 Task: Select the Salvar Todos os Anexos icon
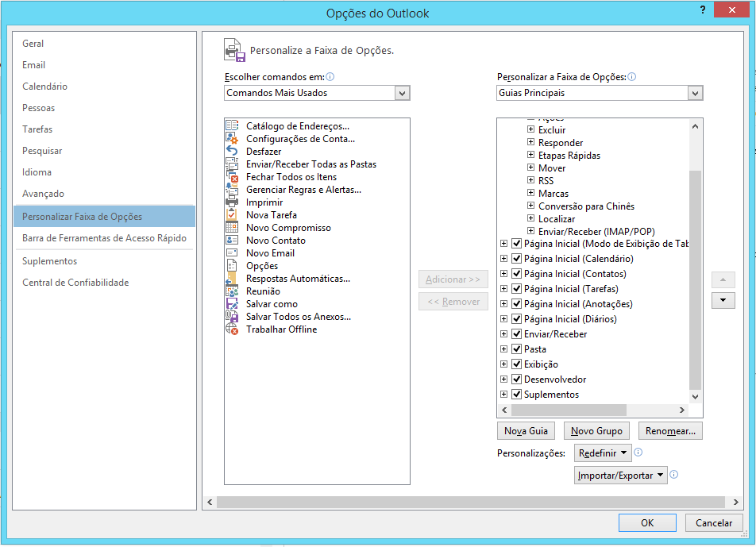[232, 316]
